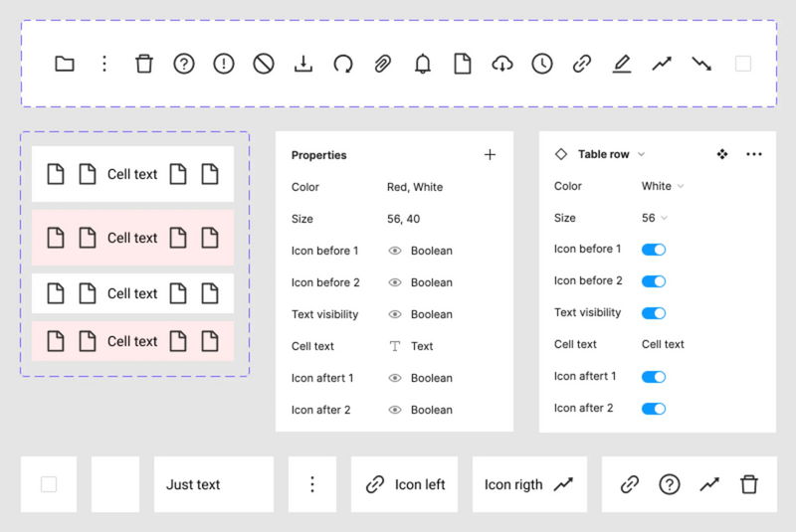Click the plus icon to add a property
796x532 pixels.
point(490,155)
